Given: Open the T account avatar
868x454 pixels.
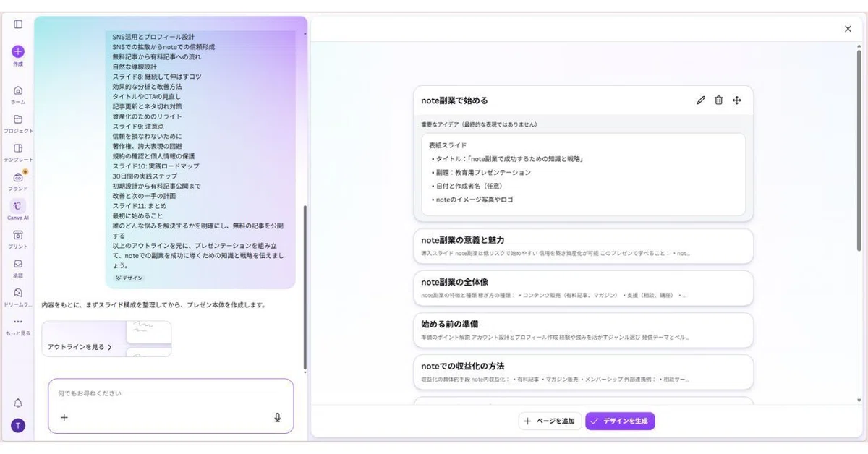Looking at the screenshot, I should tap(18, 426).
